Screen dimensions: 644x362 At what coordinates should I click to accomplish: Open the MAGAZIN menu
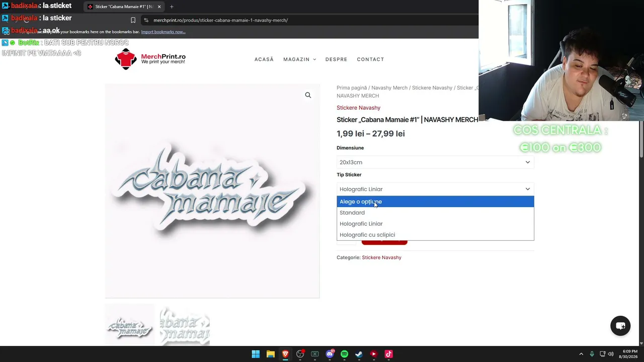(296, 59)
